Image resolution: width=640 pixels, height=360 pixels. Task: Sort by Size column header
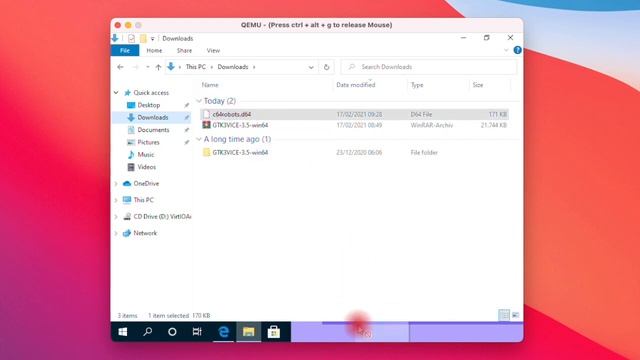click(478, 85)
